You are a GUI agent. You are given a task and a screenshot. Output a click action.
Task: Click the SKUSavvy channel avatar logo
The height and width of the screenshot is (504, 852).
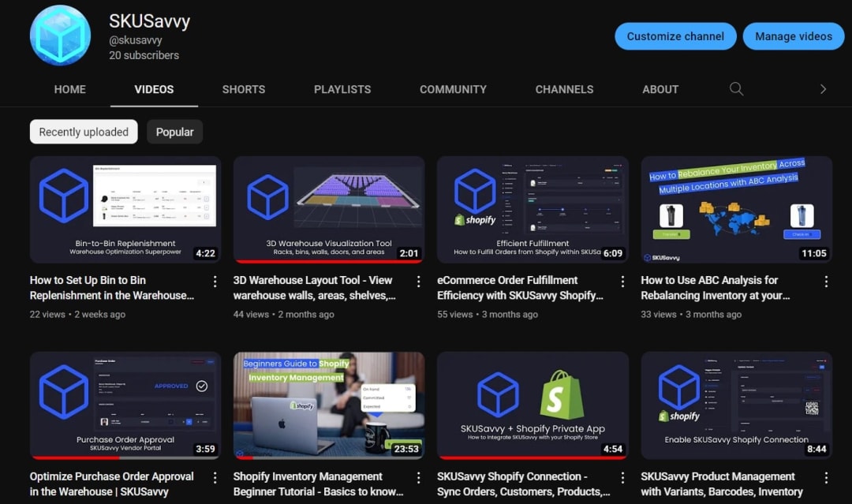60,35
